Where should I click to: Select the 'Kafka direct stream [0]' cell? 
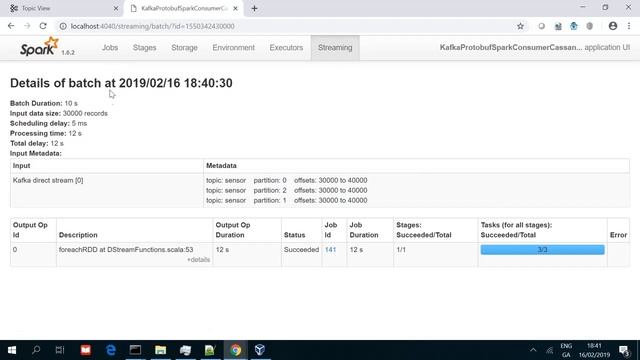[107, 190]
